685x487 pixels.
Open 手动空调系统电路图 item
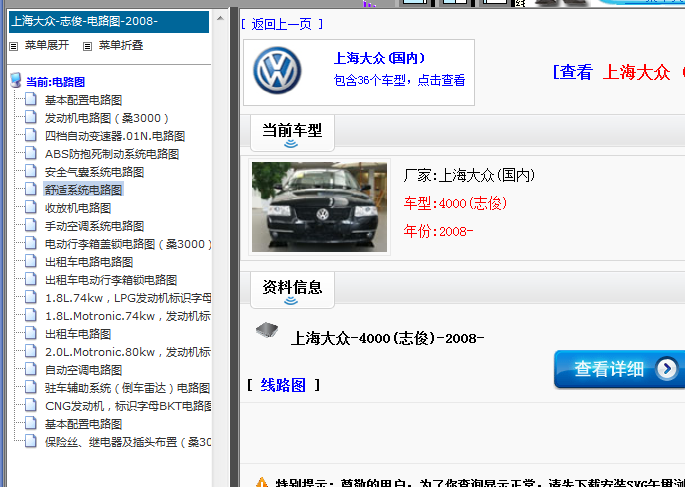click(94, 226)
